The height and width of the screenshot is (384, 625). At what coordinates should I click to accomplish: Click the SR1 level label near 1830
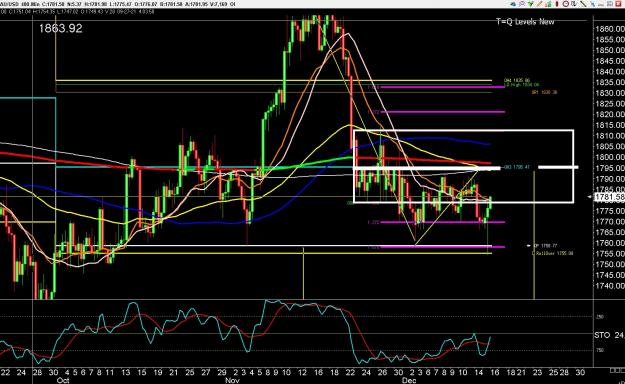click(544, 92)
